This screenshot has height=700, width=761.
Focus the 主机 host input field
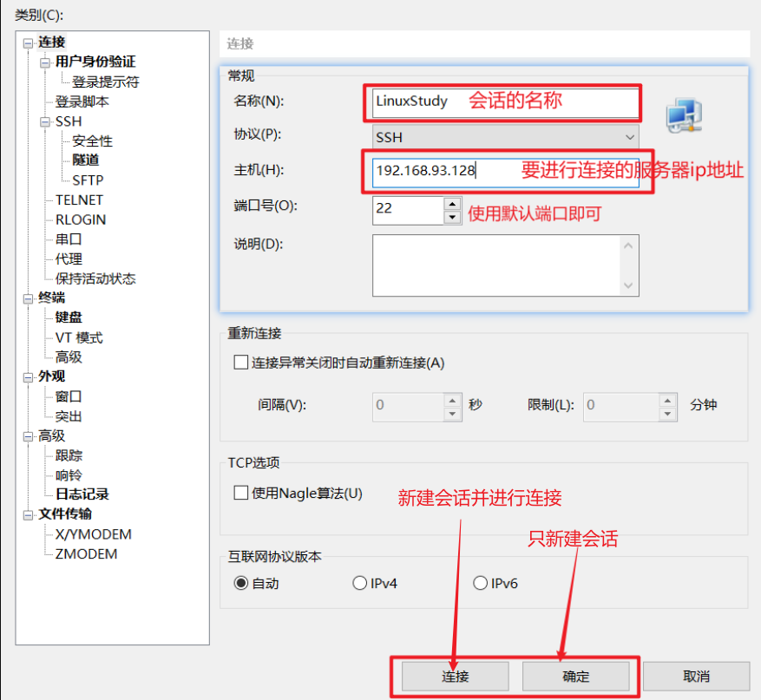(x=505, y=172)
